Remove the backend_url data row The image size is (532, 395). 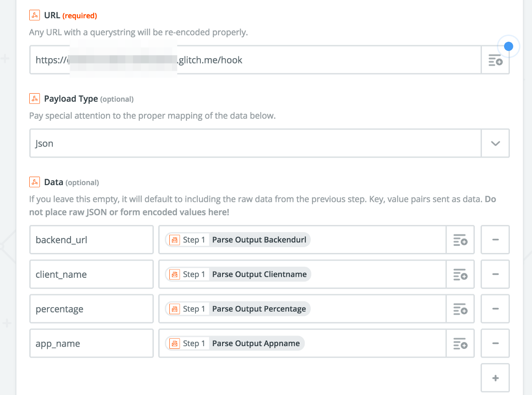coord(495,240)
